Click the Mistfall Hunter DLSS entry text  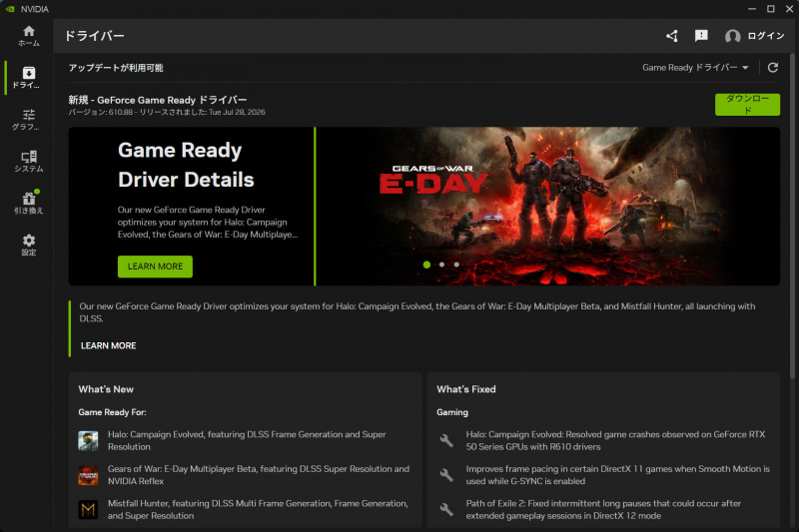tap(258, 509)
